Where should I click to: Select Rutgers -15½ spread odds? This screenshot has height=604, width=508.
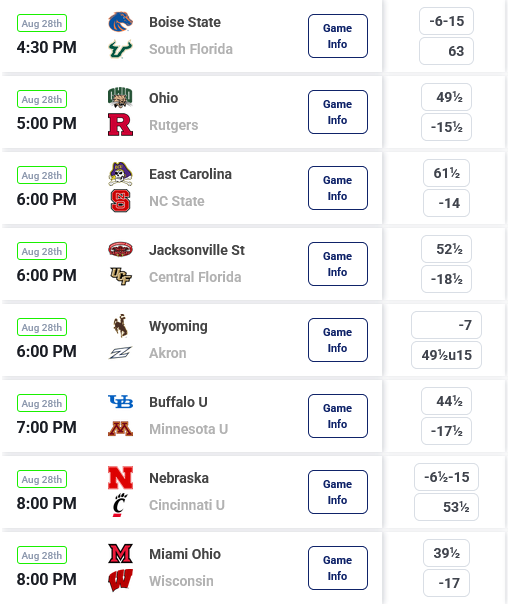click(446, 127)
